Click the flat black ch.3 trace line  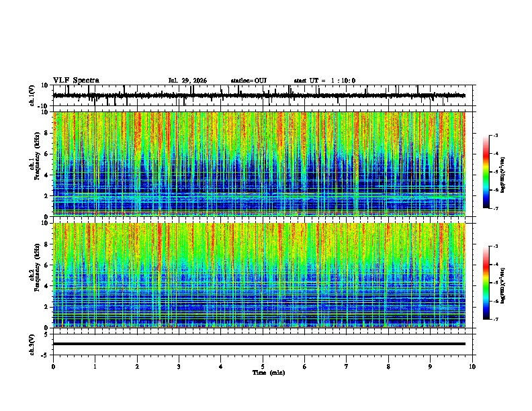tap(259, 344)
